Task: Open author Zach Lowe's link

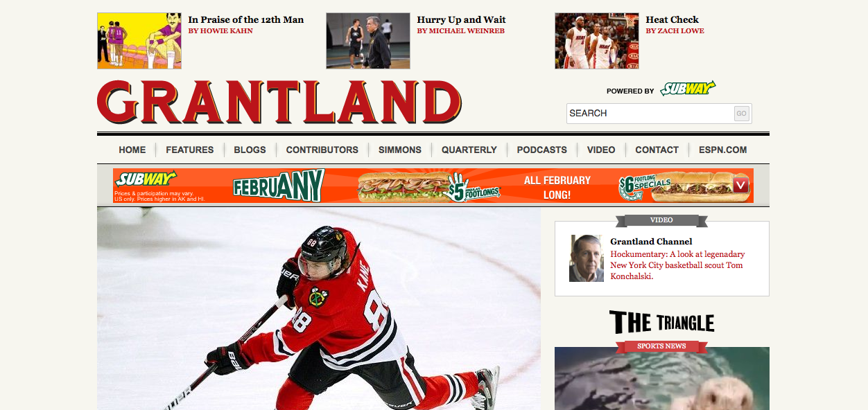Action: point(675,31)
